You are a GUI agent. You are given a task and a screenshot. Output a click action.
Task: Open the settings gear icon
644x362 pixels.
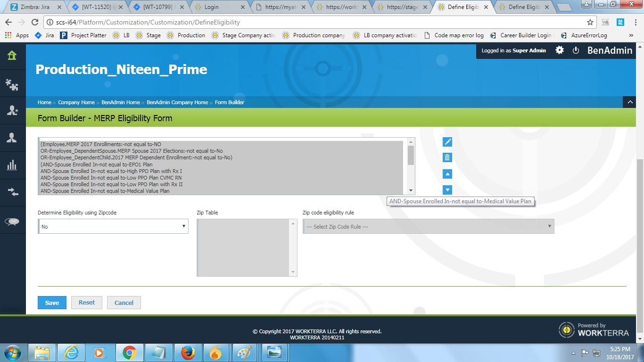coord(559,50)
